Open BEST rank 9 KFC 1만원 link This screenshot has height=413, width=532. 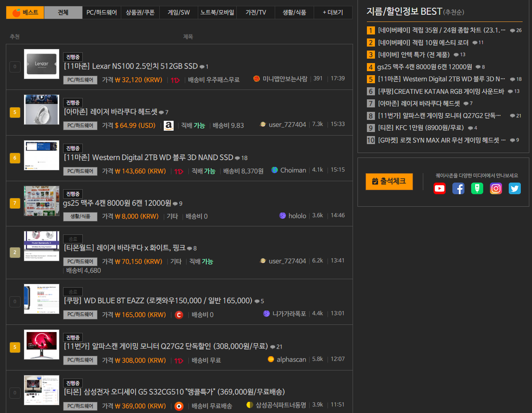click(x=421, y=128)
